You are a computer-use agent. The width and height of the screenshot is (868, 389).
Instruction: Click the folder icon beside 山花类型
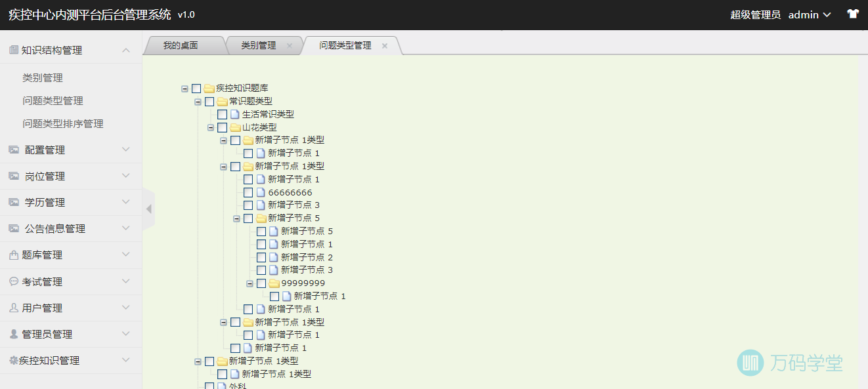click(x=235, y=127)
